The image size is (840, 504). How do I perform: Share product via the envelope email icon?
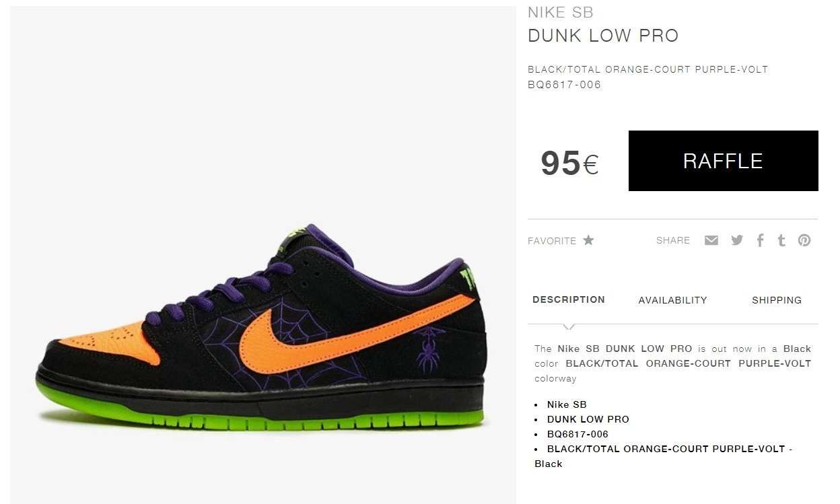point(711,240)
